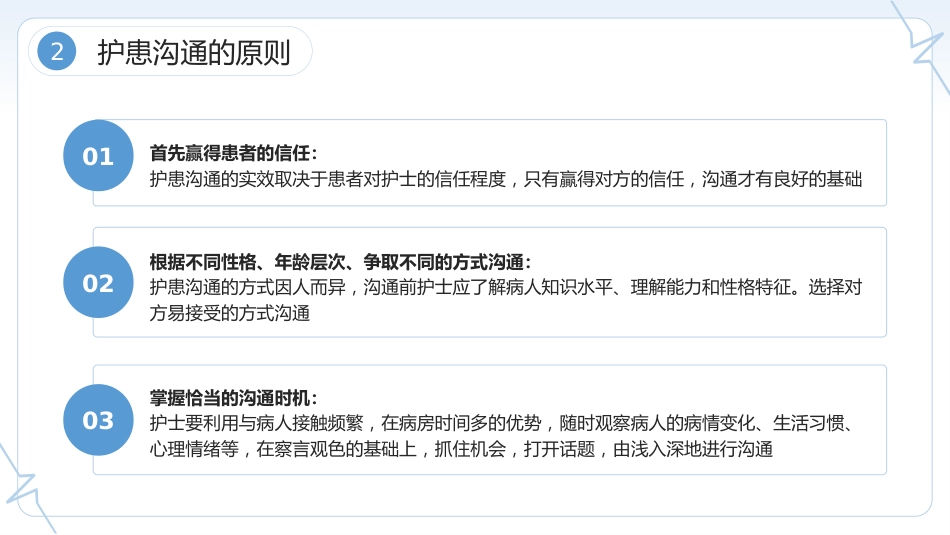Click the phrase 由浅入深地进行沟通

coord(693,449)
